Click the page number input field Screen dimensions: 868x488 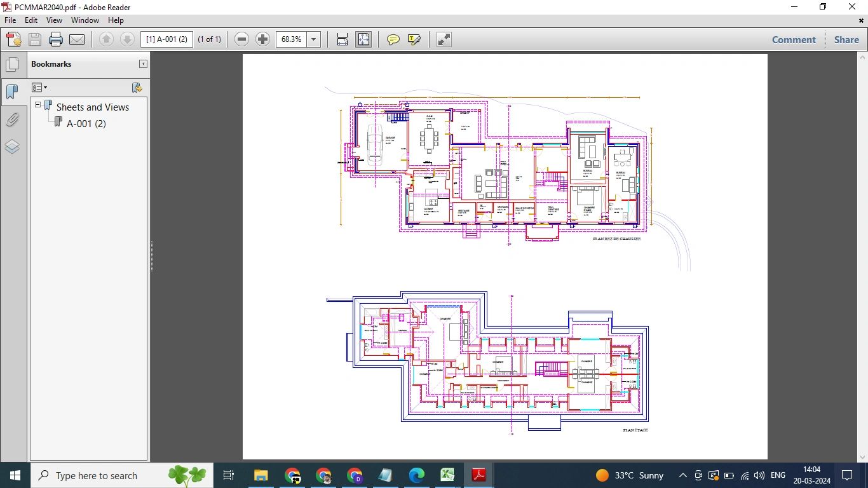click(x=166, y=39)
